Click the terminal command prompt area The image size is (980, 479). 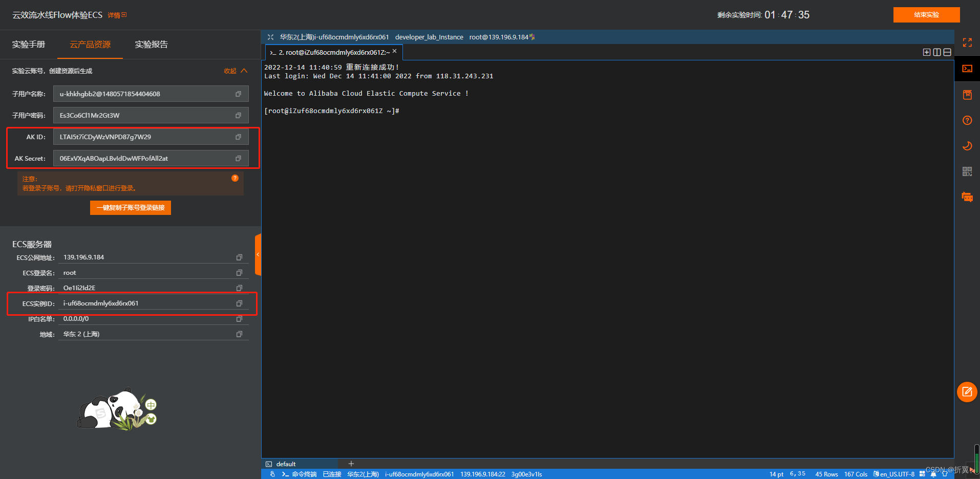click(332, 111)
